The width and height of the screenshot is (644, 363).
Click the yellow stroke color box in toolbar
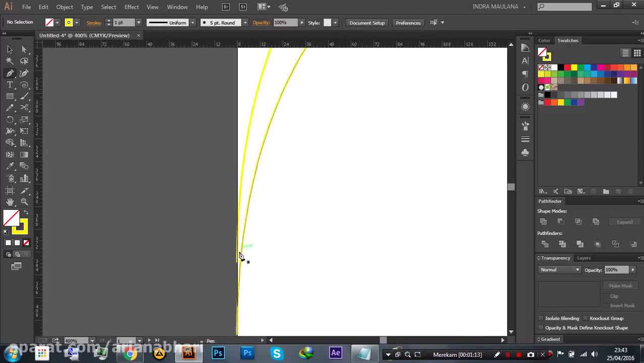[x=20, y=227]
